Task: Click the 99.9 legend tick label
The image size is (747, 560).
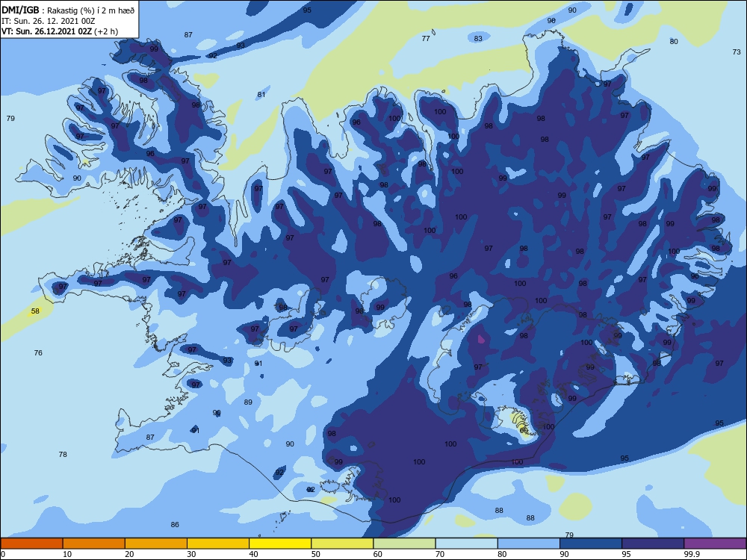Action: coord(691,554)
